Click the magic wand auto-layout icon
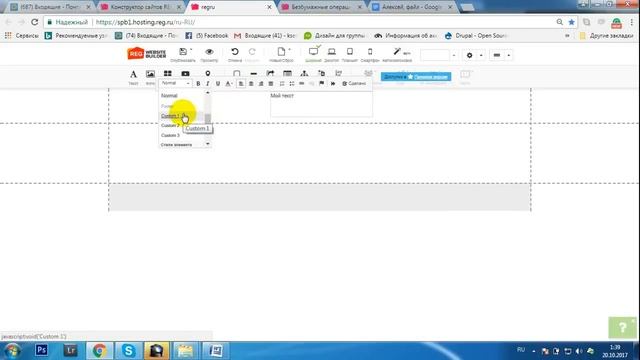 coord(397,51)
